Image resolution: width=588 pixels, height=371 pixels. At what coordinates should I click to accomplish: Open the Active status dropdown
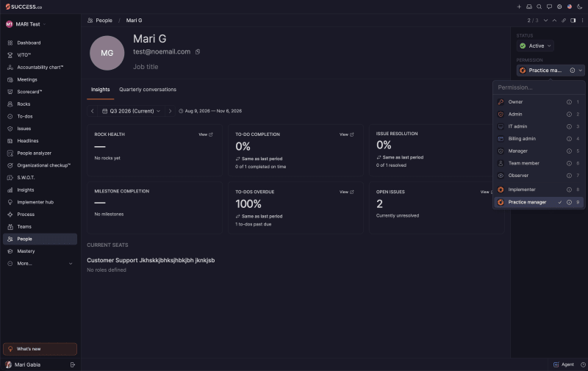pyautogui.click(x=536, y=46)
